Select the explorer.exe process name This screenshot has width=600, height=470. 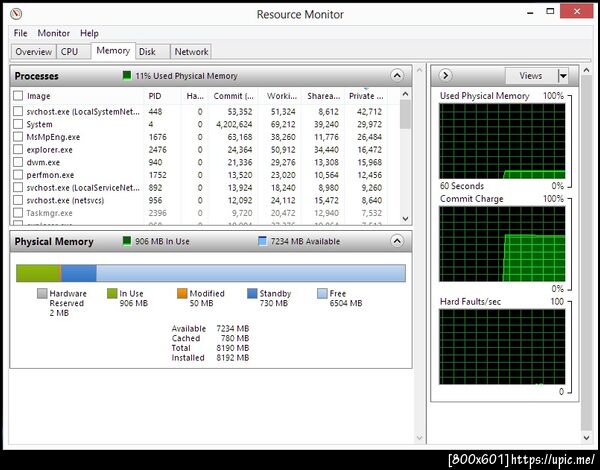[49, 150]
